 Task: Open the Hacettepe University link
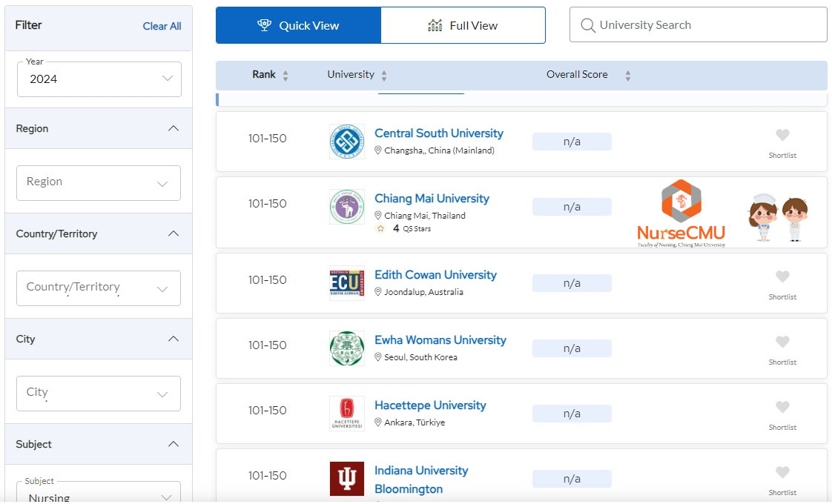click(430, 405)
